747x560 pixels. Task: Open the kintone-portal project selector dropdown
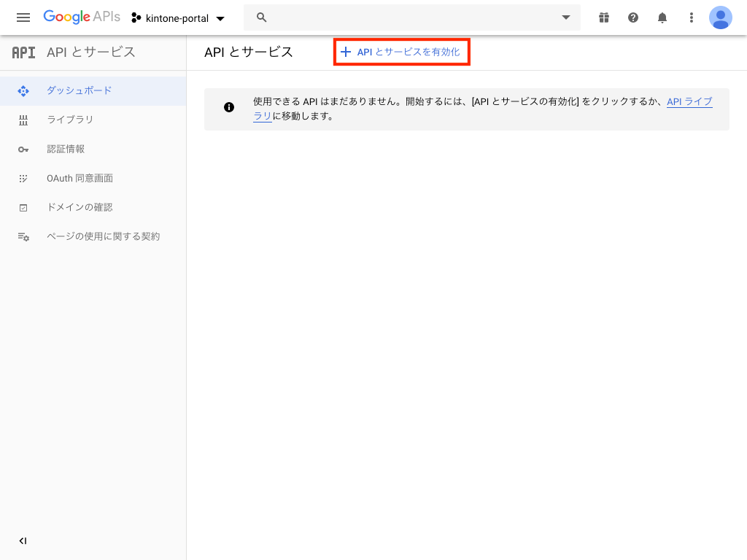click(178, 17)
